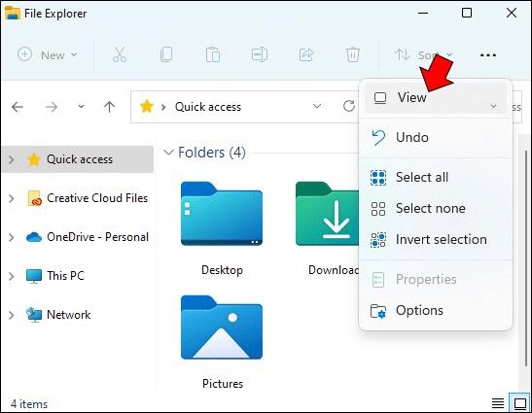Switch to large thumbnails view icon in status bar
The image size is (532, 413).
[x=519, y=403]
